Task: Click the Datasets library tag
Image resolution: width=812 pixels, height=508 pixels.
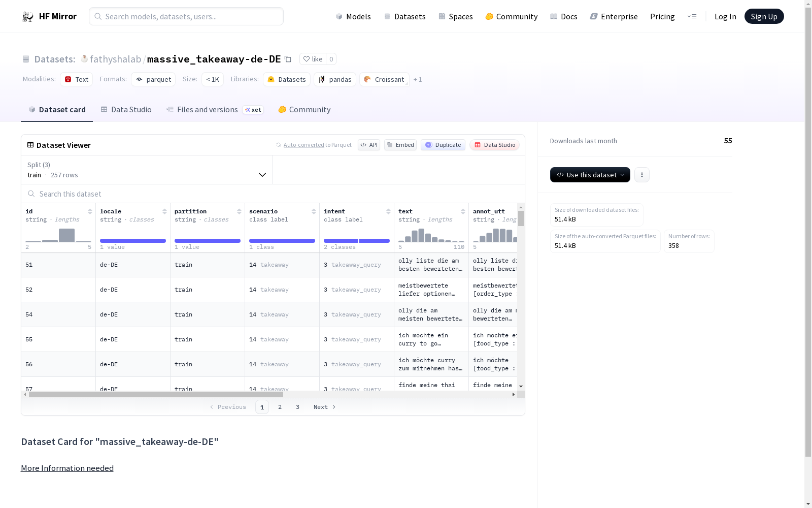Action: tap(287, 79)
